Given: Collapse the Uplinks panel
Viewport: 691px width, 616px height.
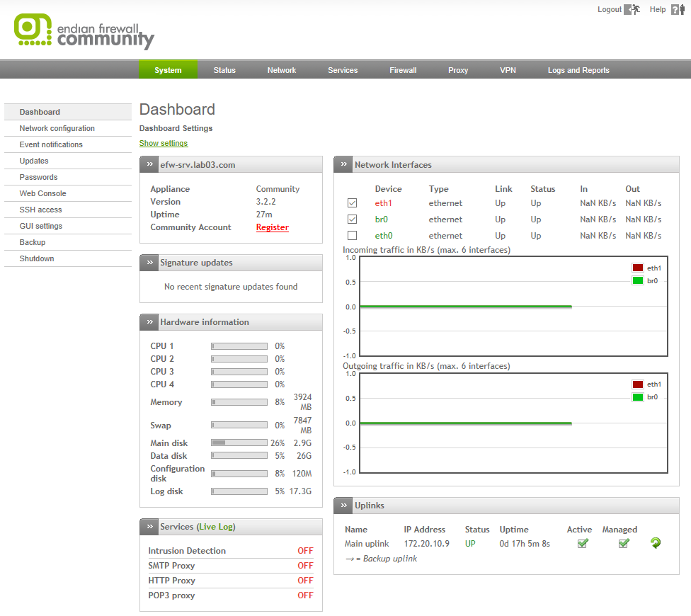Looking at the screenshot, I should pyautogui.click(x=344, y=506).
